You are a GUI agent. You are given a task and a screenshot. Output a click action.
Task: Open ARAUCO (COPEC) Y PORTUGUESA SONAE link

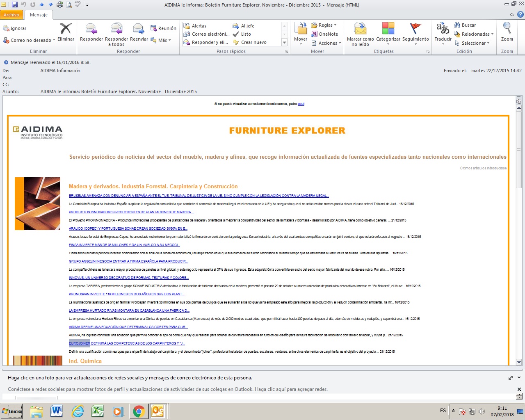point(128,229)
